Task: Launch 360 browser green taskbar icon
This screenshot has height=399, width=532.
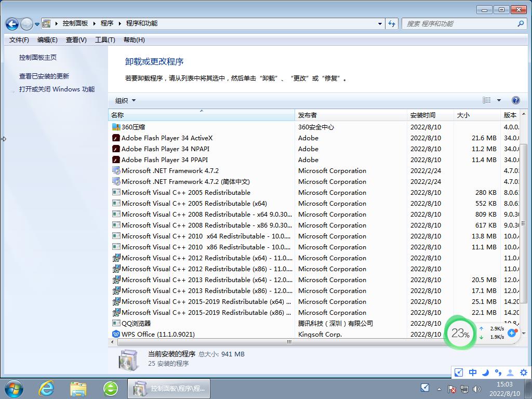Action: [111, 389]
